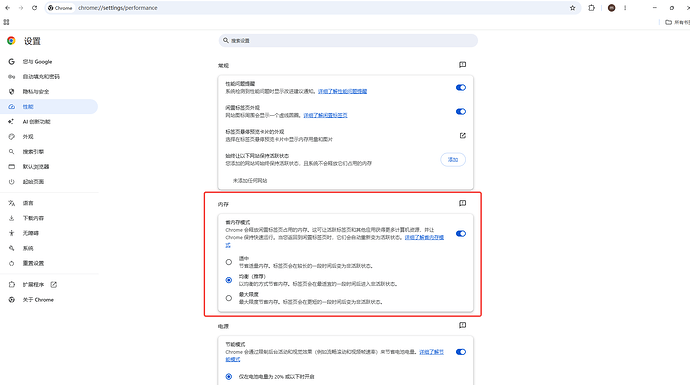The width and height of the screenshot is (690, 385).
Task: Open the apps grid in the bookmarks bar
Action: 6,22
